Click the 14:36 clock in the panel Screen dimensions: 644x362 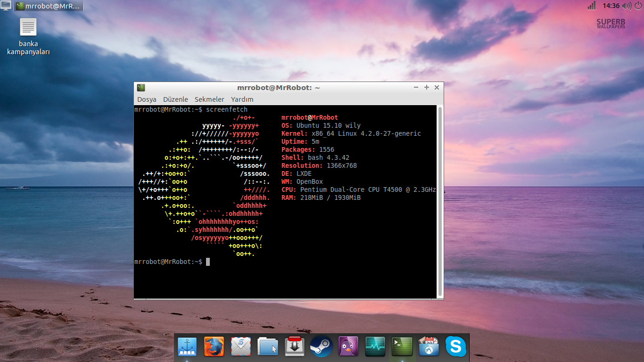click(611, 6)
